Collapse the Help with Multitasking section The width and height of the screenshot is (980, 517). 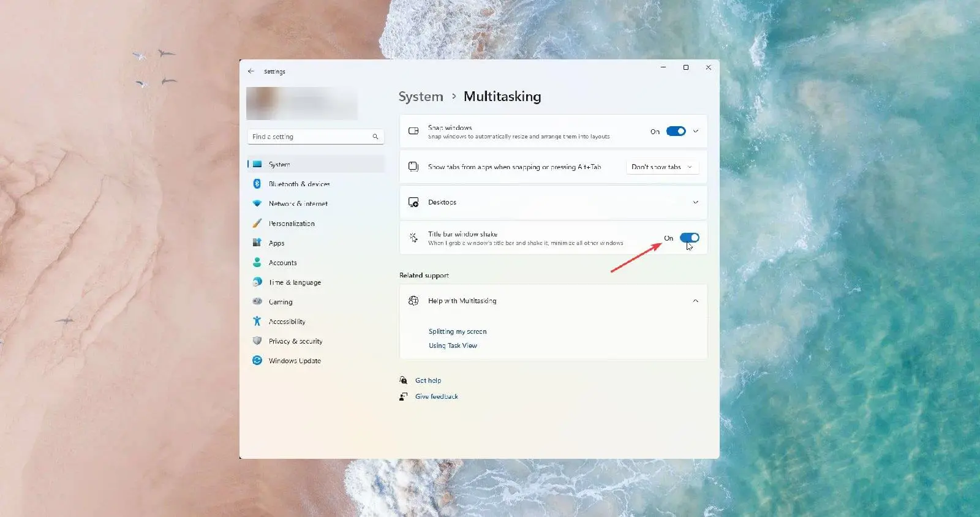pos(696,301)
